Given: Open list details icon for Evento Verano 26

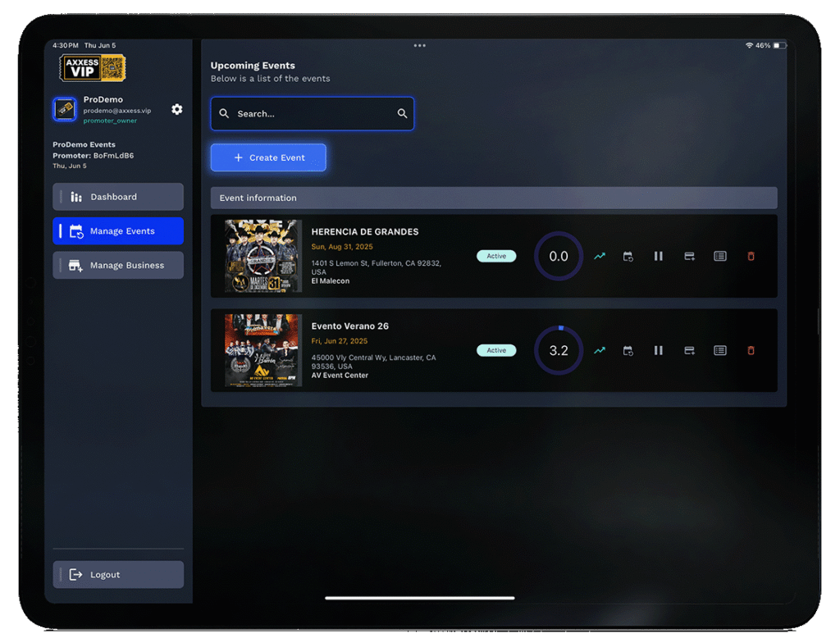Looking at the screenshot, I should pos(719,350).
